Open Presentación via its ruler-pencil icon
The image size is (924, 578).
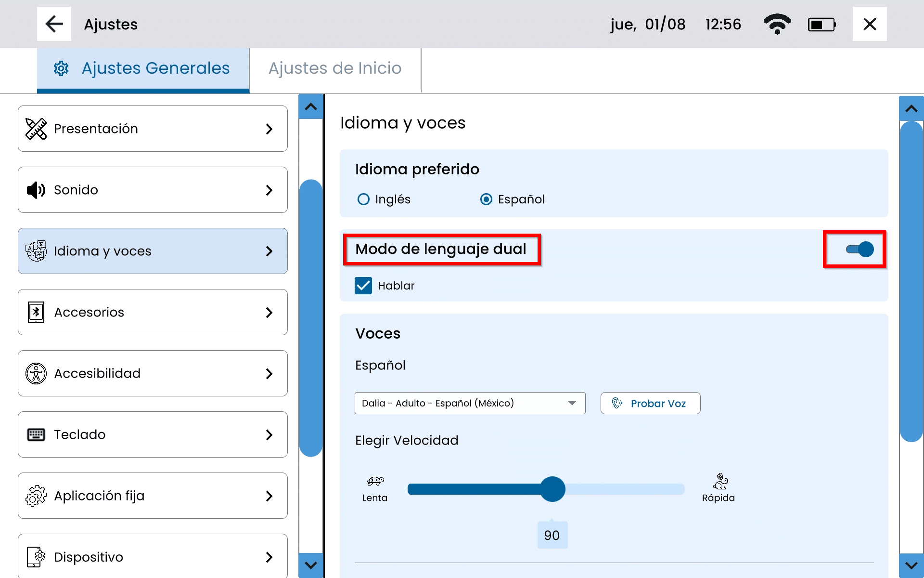36,129
